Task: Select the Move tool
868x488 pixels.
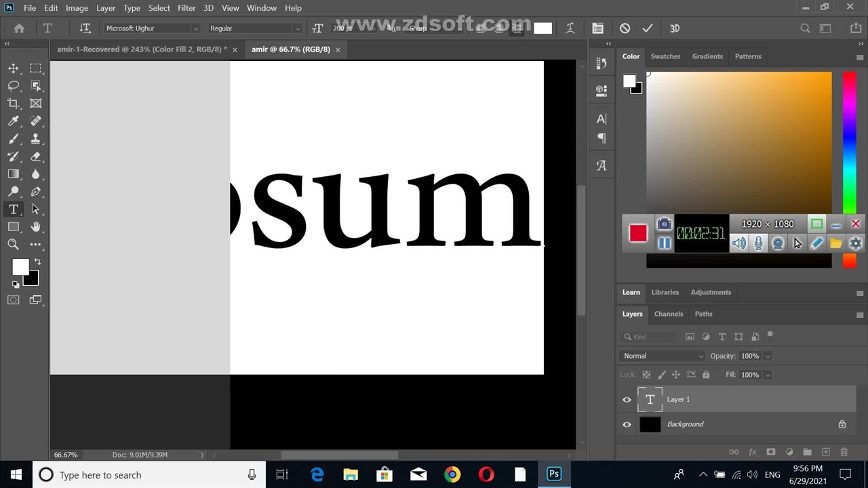Action: click(x=14, y=68)
